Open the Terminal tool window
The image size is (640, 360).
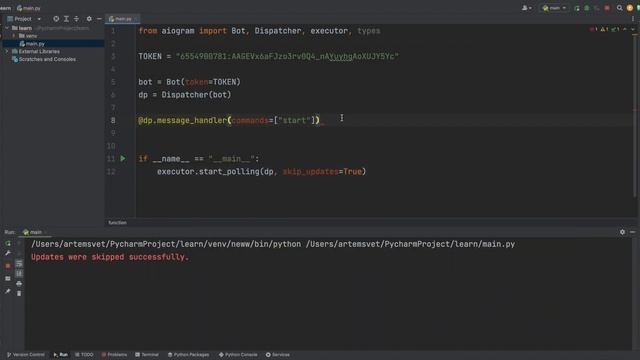[147, 355]
